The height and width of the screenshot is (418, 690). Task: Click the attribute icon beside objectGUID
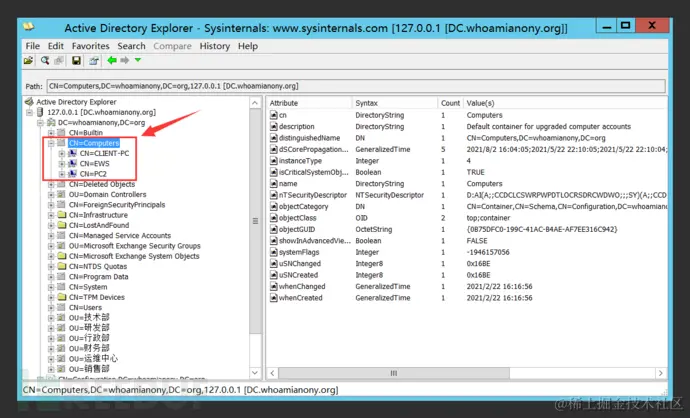274,229
